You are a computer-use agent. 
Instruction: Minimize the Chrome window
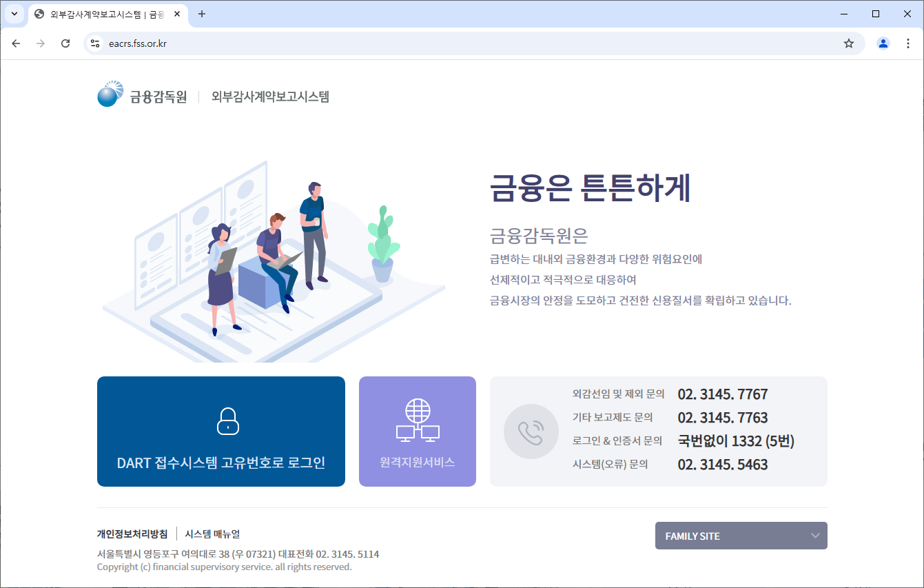point(844,14)
